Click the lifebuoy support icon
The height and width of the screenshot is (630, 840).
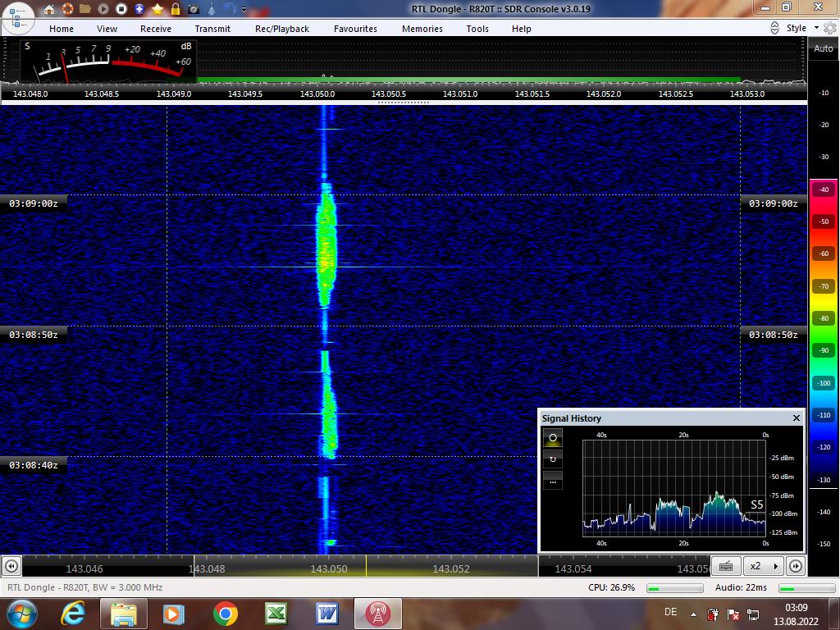tap(67, 8)
